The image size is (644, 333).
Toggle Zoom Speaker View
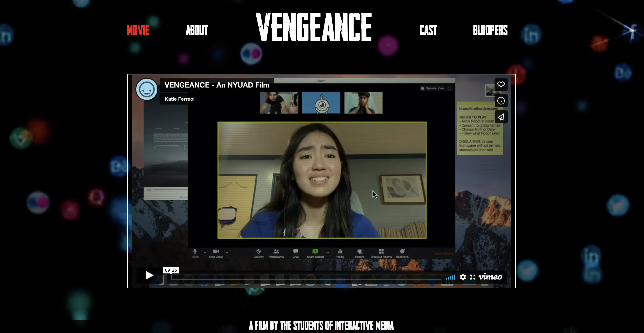[x=433, y=88]
